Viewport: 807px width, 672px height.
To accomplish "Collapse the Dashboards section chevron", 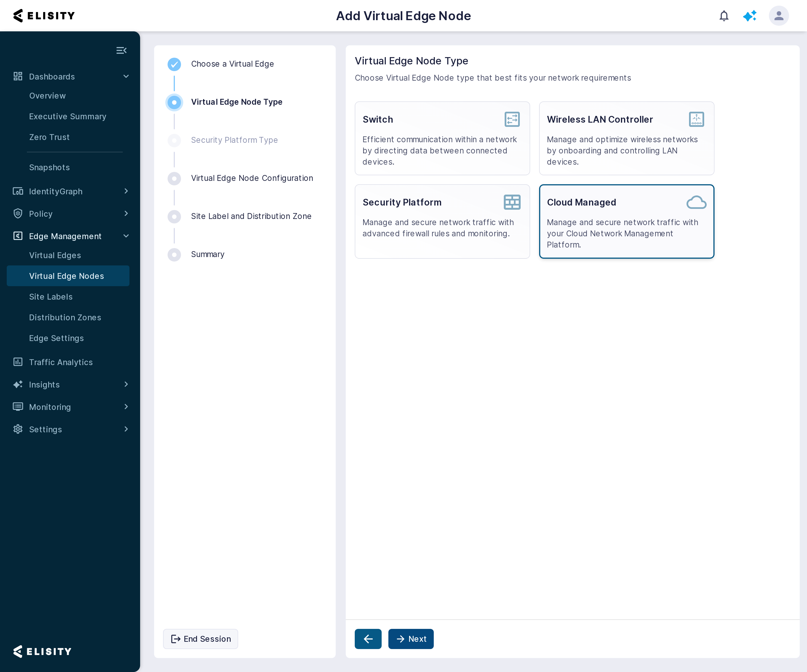I will click(126, 76).
